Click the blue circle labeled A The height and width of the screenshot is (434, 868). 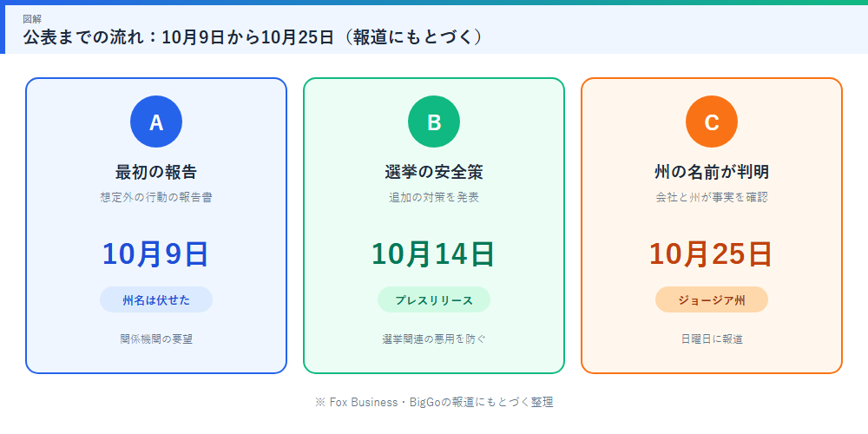coord(156,122)
